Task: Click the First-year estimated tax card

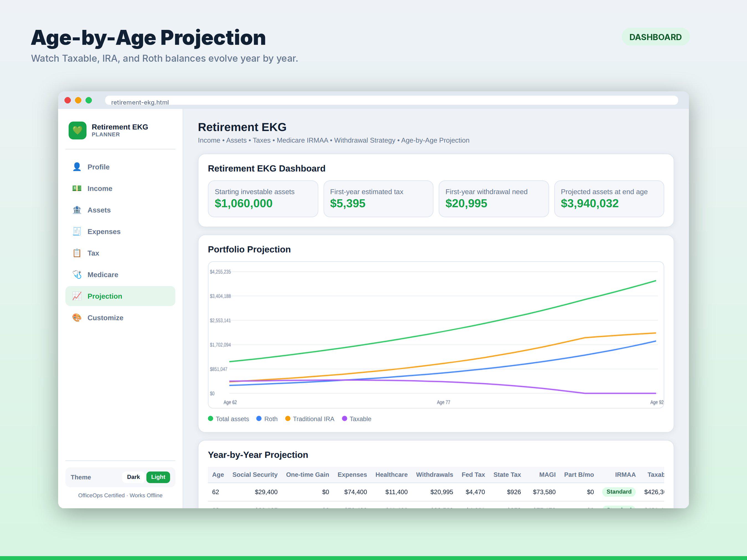Action: coord(378,199)
